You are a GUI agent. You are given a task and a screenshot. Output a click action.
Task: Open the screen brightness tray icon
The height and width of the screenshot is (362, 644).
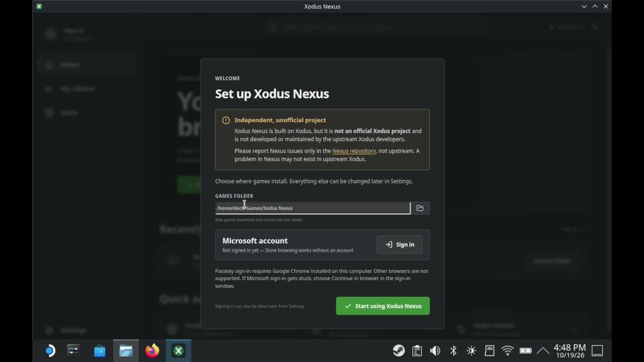471,350
